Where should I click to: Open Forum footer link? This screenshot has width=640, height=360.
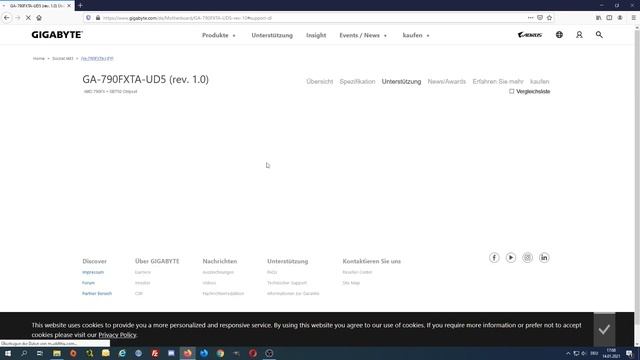(x=88, y=283)
